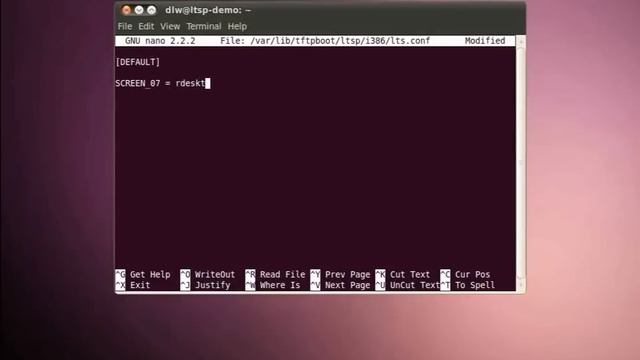Click the Modified status indicator
The width and height of the screenshot is (640, 360).
(x=485, y=41)
